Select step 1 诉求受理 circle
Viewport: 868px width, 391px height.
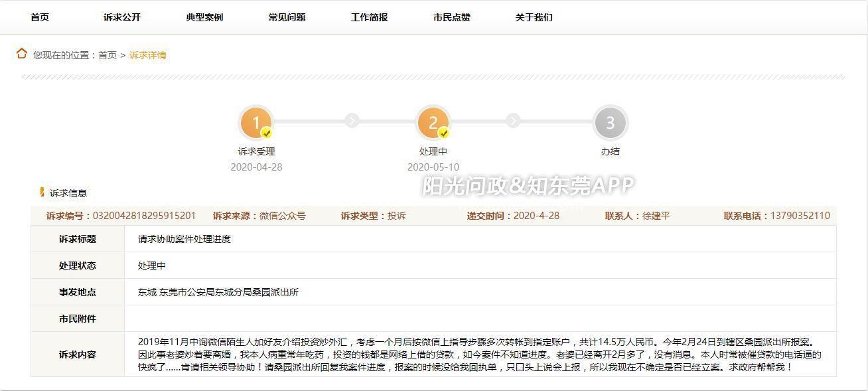(x=256, y=123)
